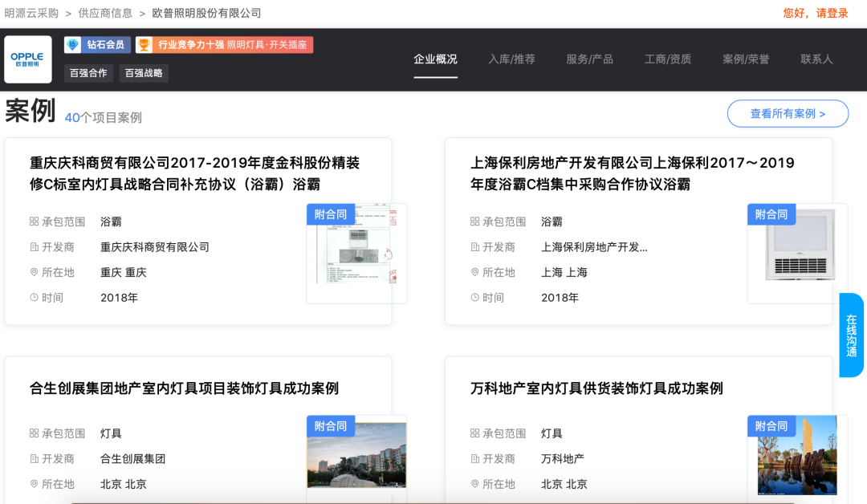This screenshot has height=504, width=867.
Task: Click 附合同 label on 合生创展 case
Action: click(331, 426)
